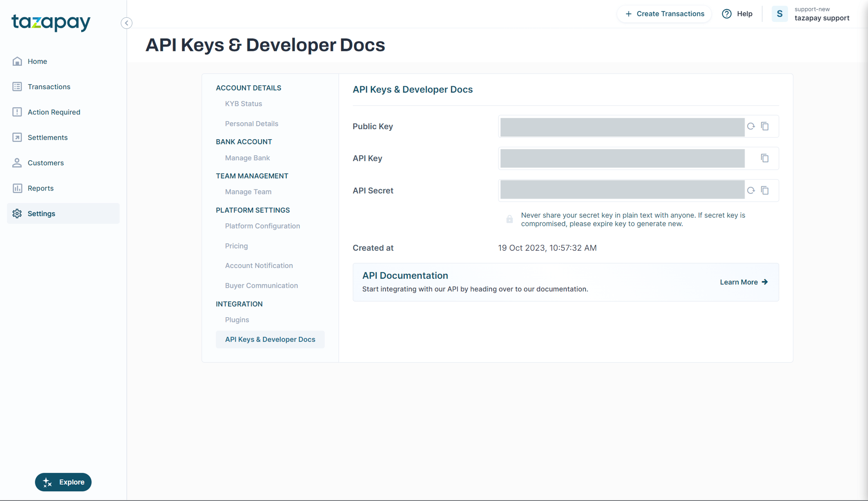Follow the Learn More documentation link
Viewport: 868px width, 501px height.
point(743,282)
